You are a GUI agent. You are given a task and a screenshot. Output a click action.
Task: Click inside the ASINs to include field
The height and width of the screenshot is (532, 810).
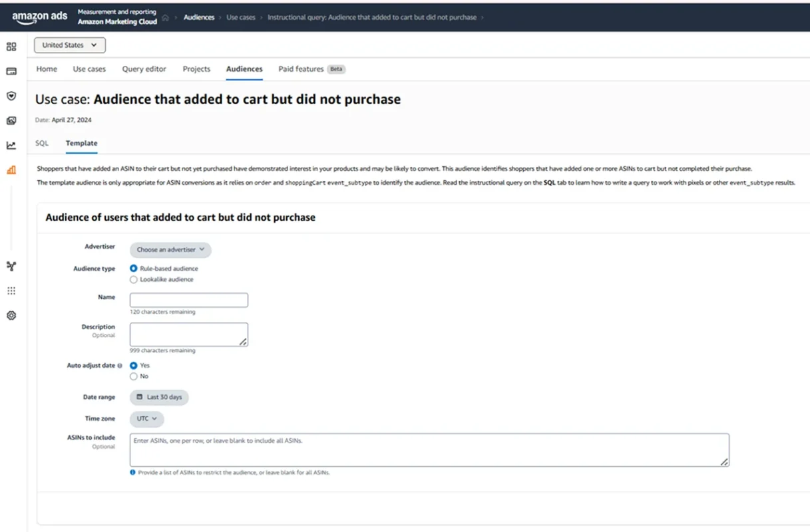pyautogui.click(x=429, y=449)
